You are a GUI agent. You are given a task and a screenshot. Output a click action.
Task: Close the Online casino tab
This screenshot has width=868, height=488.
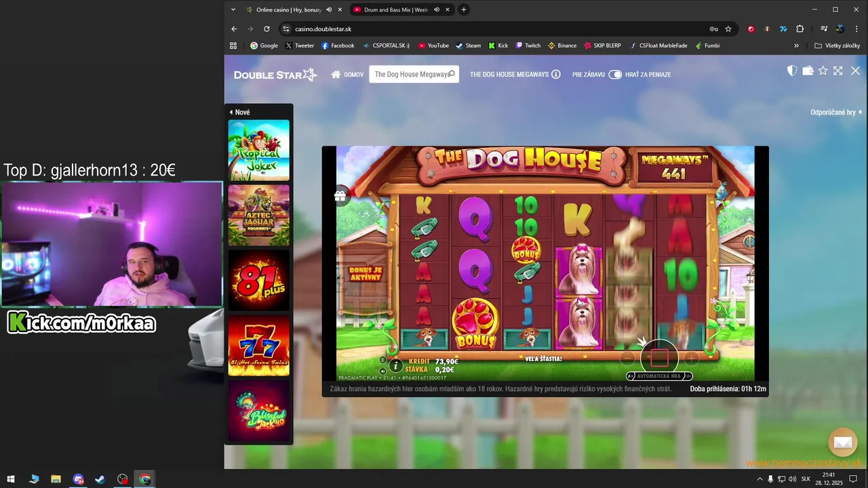pyautogui.click(x=340, y=9)
